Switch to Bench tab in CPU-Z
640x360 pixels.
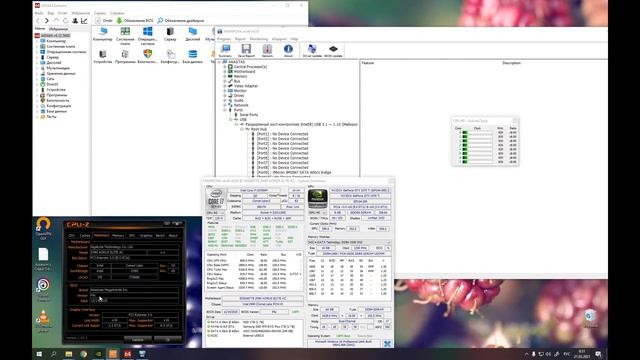(160, 236)
